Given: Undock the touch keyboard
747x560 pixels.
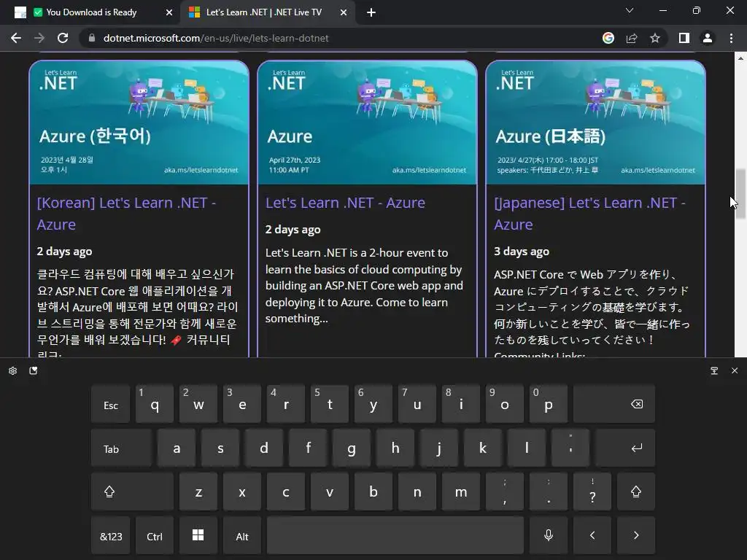Looking at the screenshot, I should (x=714, y=370).
